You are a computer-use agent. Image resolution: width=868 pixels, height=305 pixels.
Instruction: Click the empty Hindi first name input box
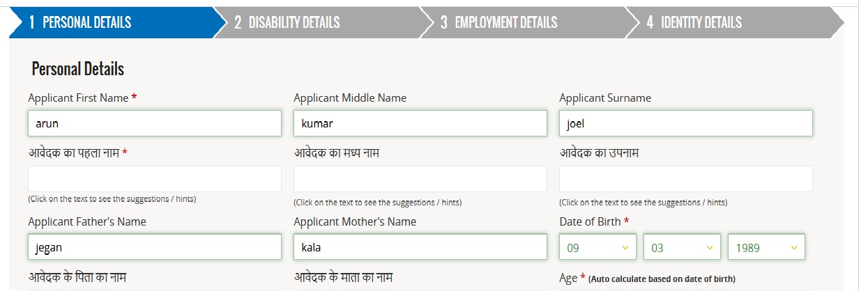pos(155,179)
